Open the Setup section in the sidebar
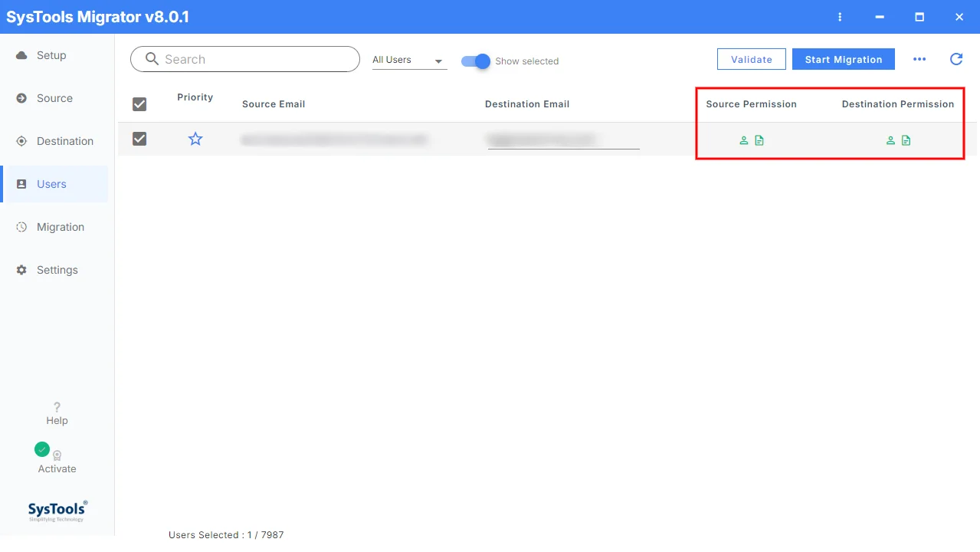This screenshot has width=980, height=552. pos(54,55)
